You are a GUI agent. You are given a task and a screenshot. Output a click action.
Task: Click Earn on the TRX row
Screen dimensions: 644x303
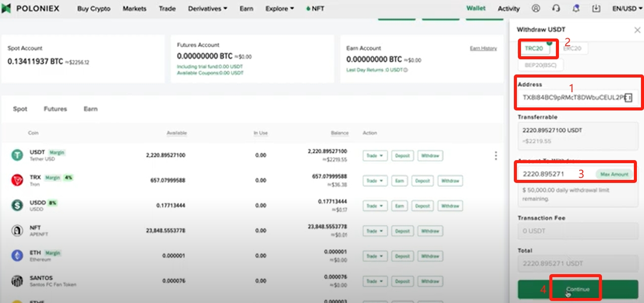pyautogui.click(x=399, y=181)
